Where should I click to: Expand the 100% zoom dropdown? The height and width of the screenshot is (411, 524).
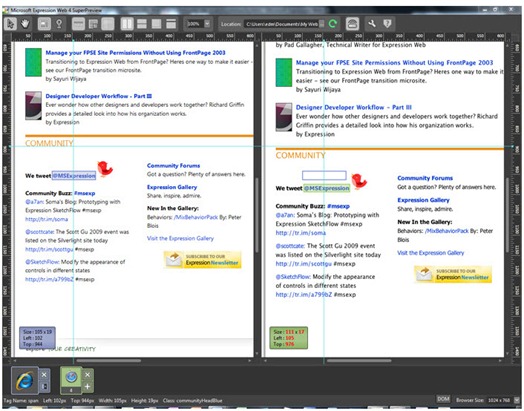point(207,24)
